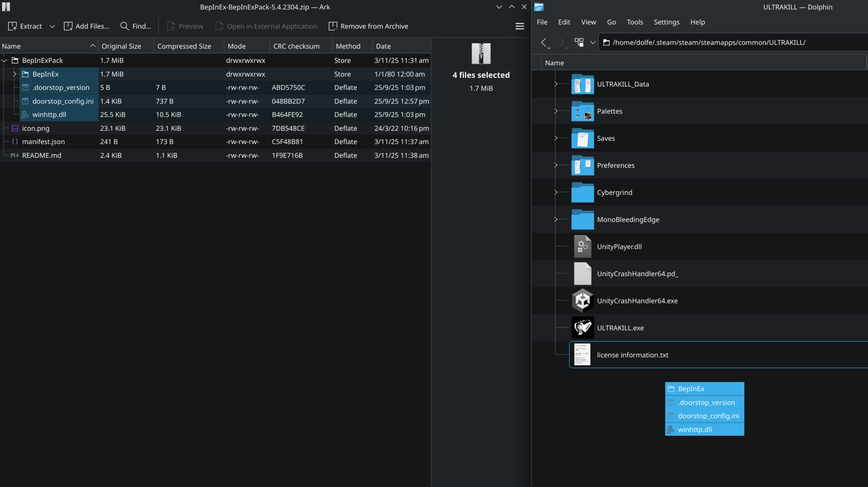Click the Name column header to sort

pyautogui.click(x=11, y=46)
